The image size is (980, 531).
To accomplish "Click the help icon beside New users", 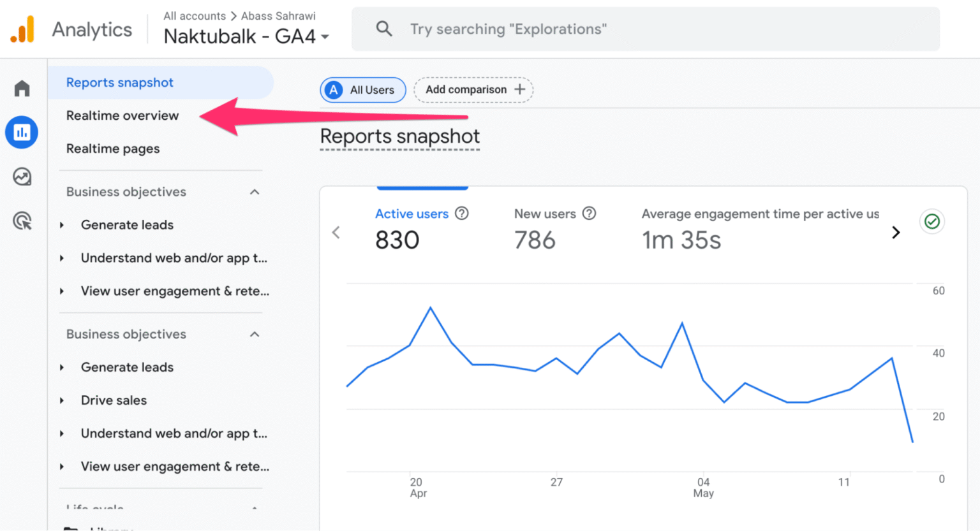I will pyautogui.click(x=590, y=214).
